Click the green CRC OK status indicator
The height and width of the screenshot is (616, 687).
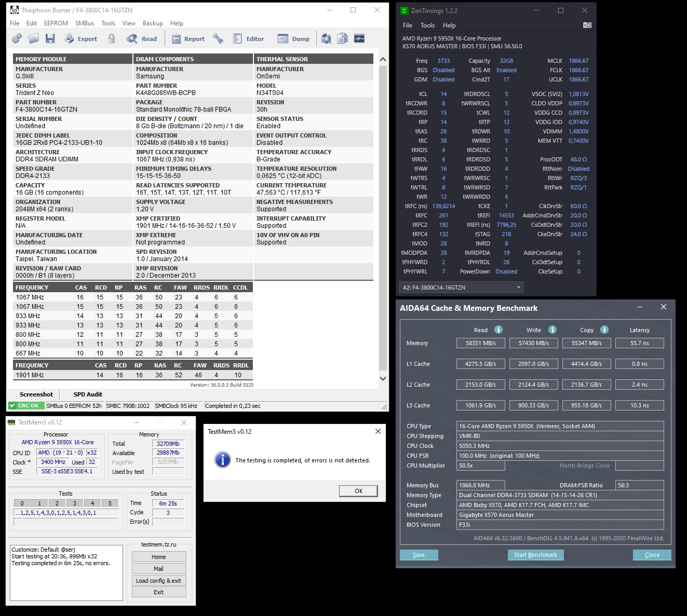point(25,406)
